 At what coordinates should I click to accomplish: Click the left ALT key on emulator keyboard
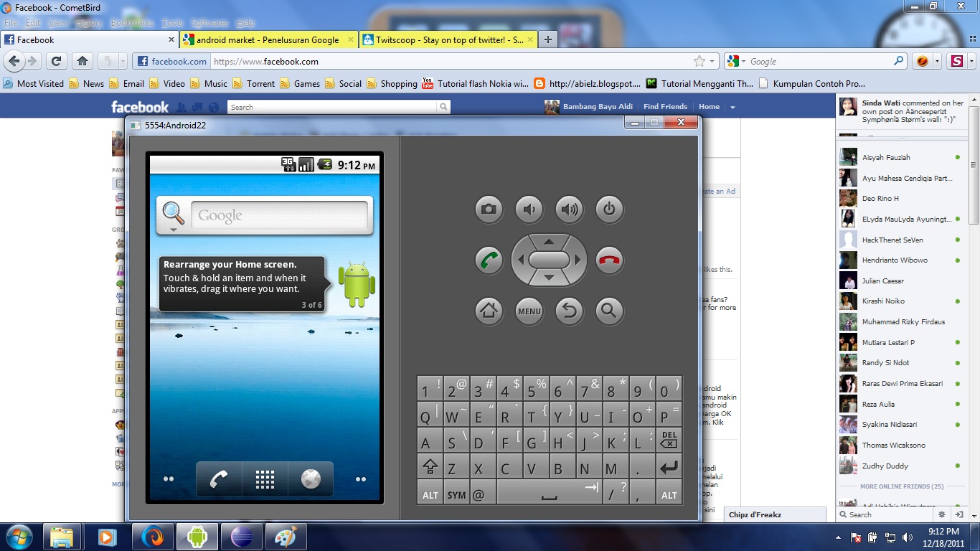click(430, 493)
